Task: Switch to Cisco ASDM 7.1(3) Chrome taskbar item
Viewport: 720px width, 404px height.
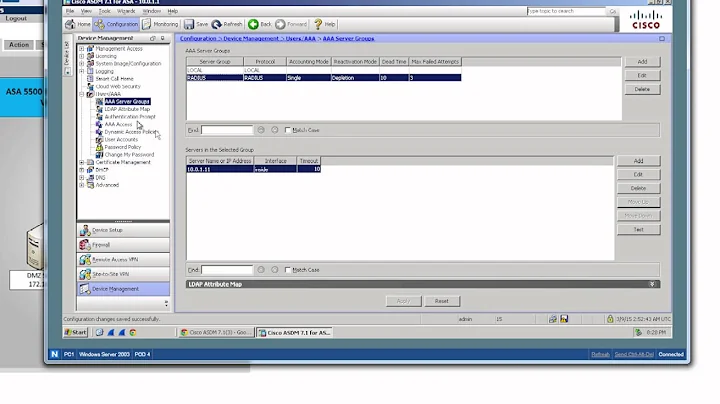Action: [216, 332]
